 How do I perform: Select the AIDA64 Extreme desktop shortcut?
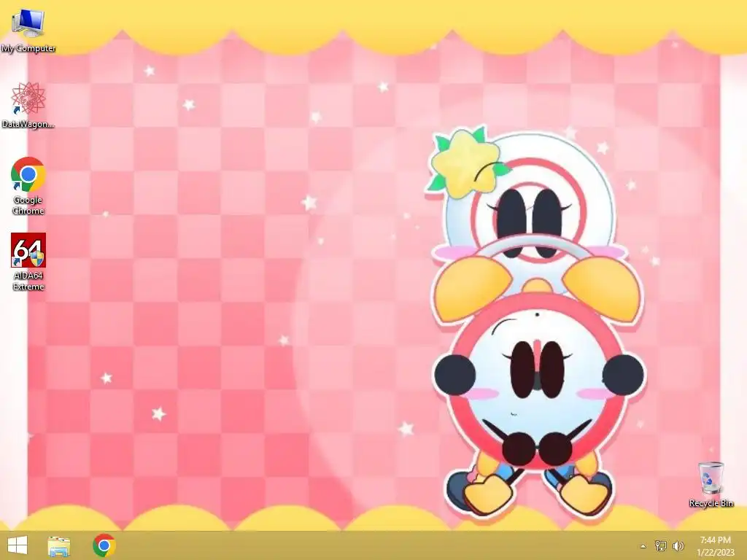point(28,262)
